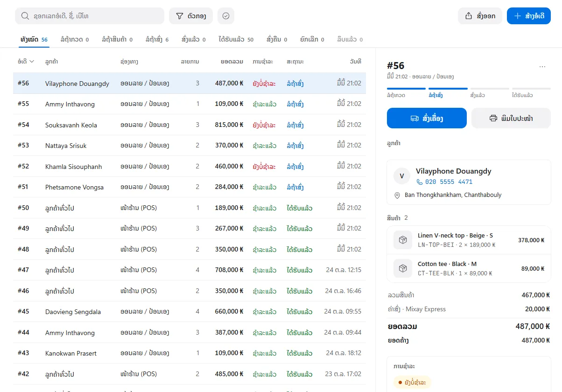562x392 pixels.
Task: Open the ໄດ້ຮັບແລ້ວ 50 tab
Action: tap(236, 40)
